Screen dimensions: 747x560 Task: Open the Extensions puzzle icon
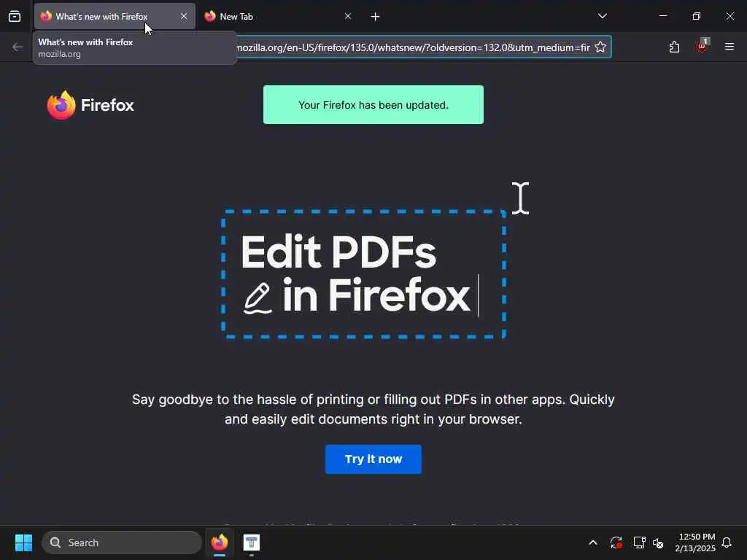[x=674, y=47]
